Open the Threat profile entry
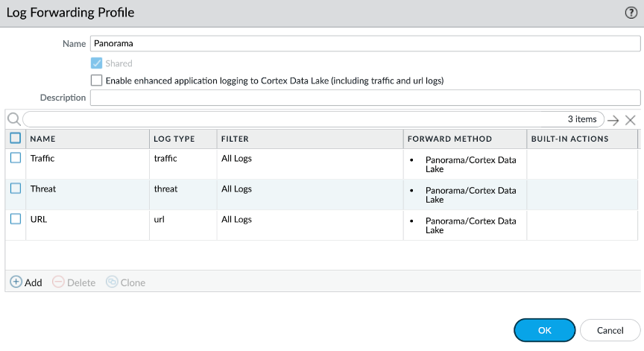Image resolution: width=644 pixels, height=351 pixels. tap(43, 189)
